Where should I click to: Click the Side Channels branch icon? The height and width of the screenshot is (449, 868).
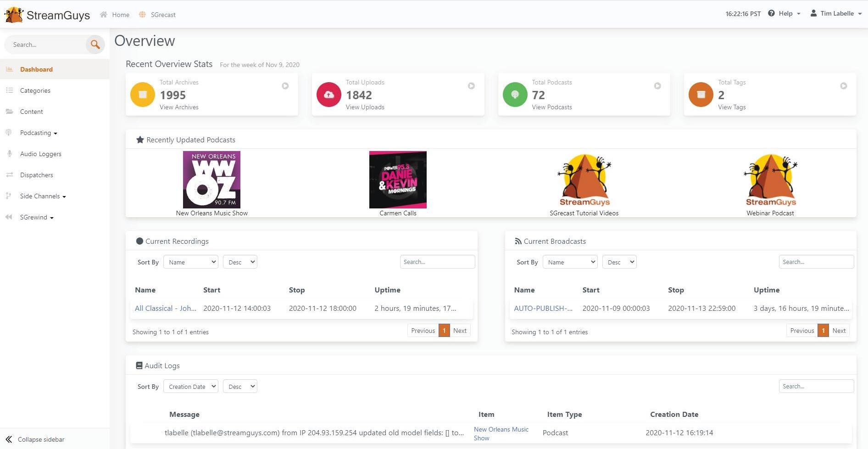click(8, 196)
